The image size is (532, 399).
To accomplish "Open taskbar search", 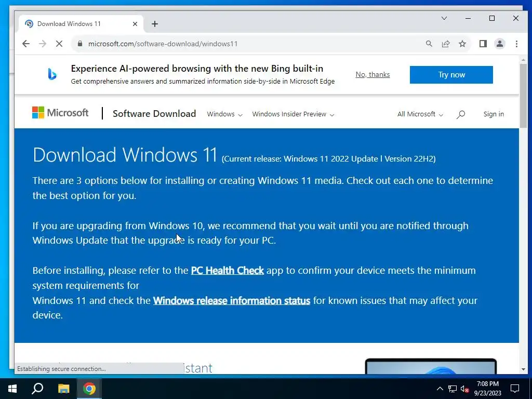I will tap(37, 389).
